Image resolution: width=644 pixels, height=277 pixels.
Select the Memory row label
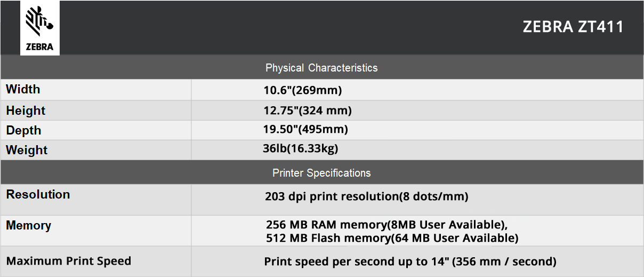tap(28, 226)
